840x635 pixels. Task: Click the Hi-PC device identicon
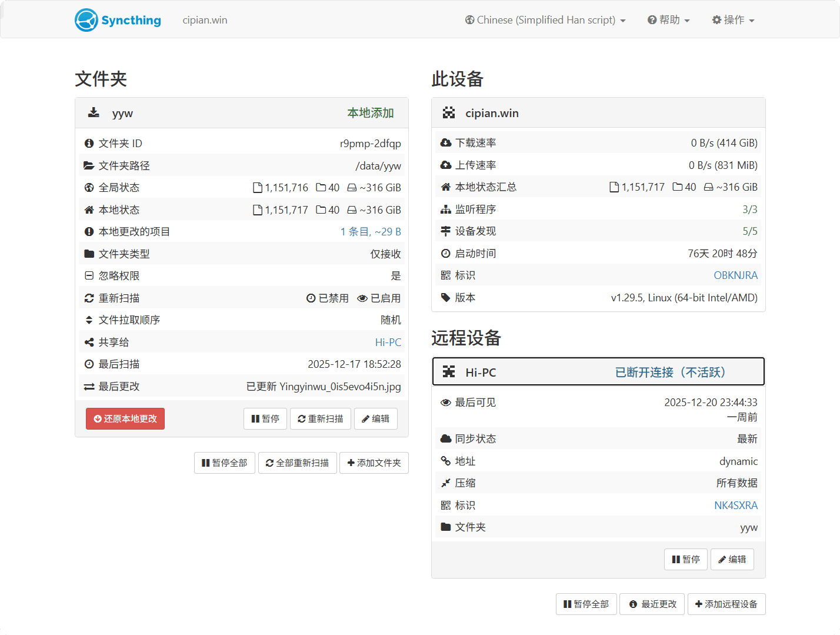(449, 372)
